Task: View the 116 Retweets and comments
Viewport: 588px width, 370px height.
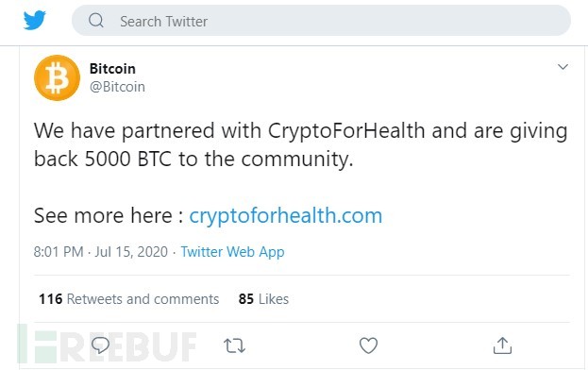Action: pyautogui.click(x=129, y=299)
